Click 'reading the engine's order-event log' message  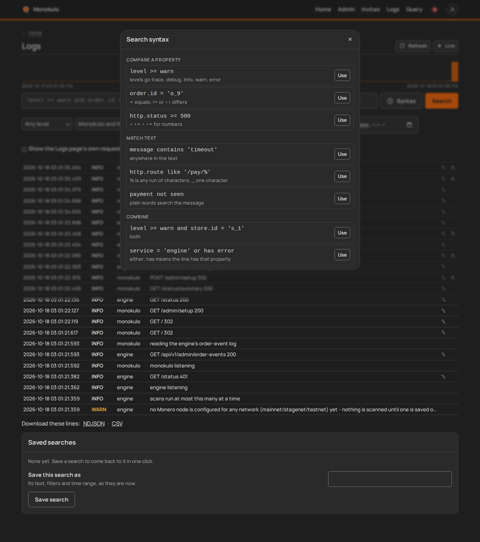[x=193, y=344]
